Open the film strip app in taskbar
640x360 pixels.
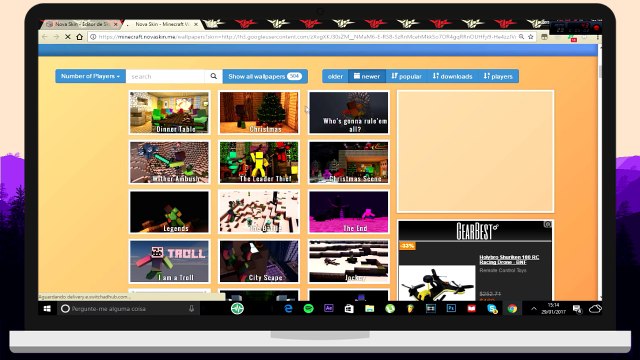[431, 309]
